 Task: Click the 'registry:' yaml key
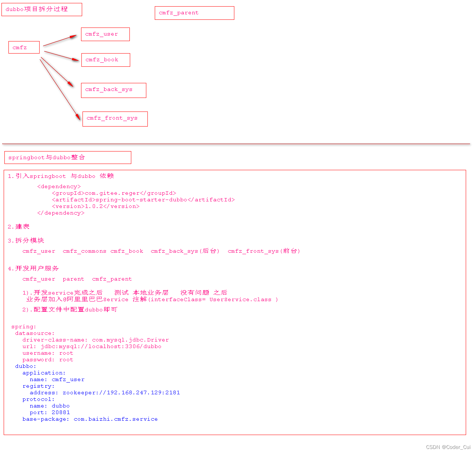[39, 386]
